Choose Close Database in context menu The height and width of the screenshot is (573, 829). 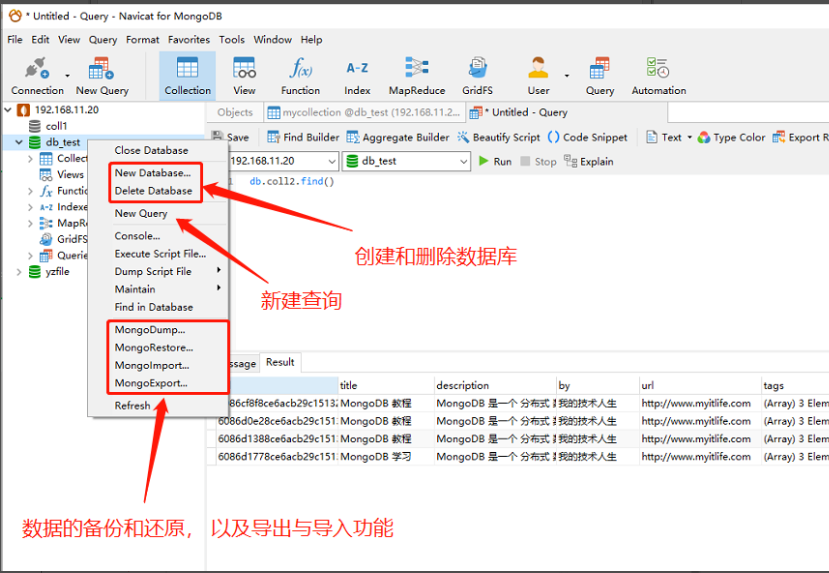click(151, 151)
